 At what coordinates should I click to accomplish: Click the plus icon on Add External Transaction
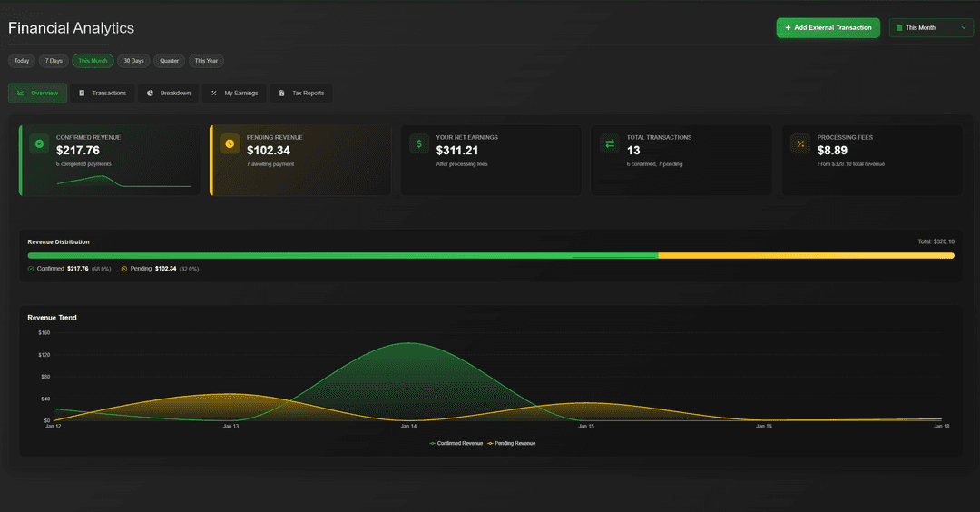pyautogui.click(x=789, y=27)
